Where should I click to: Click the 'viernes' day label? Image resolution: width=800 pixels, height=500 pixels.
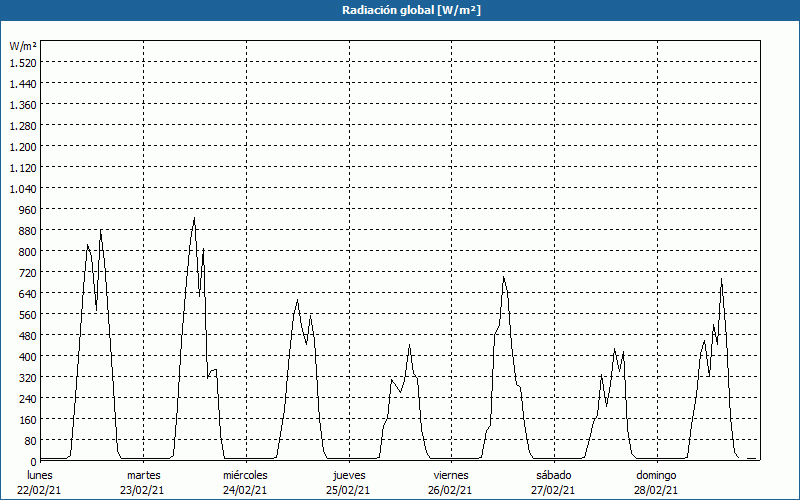[451, 475]
